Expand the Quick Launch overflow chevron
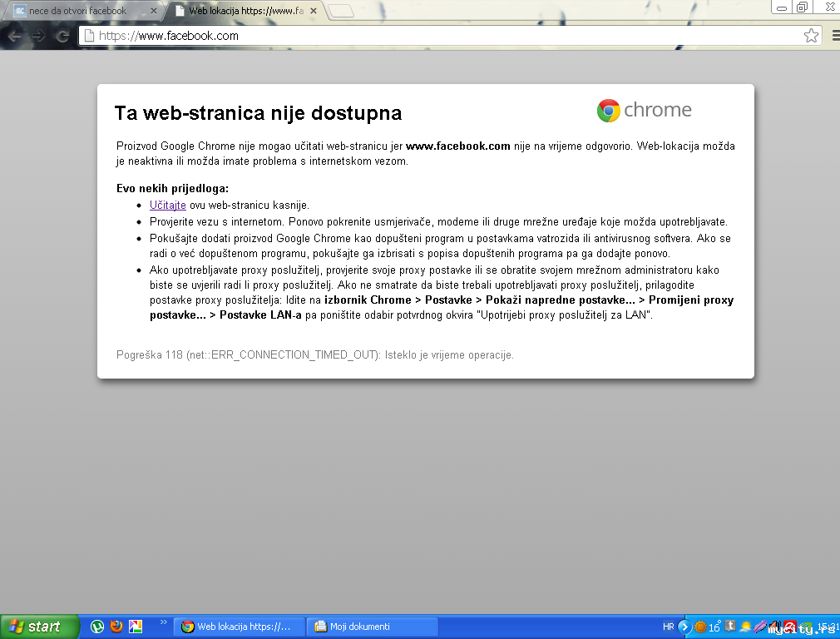This screenshot has height=639, width=840. click(x=163, y=622)
